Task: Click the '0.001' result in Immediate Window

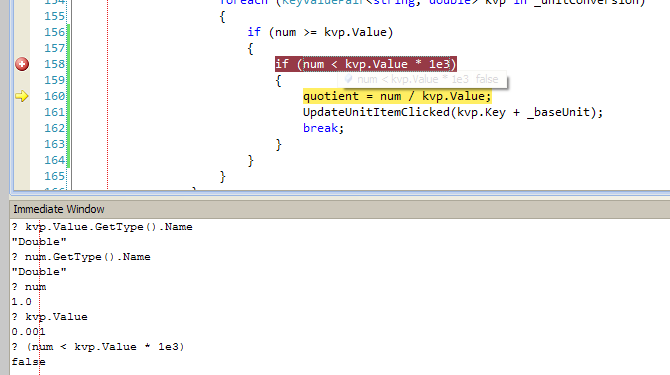Action: 28,332
